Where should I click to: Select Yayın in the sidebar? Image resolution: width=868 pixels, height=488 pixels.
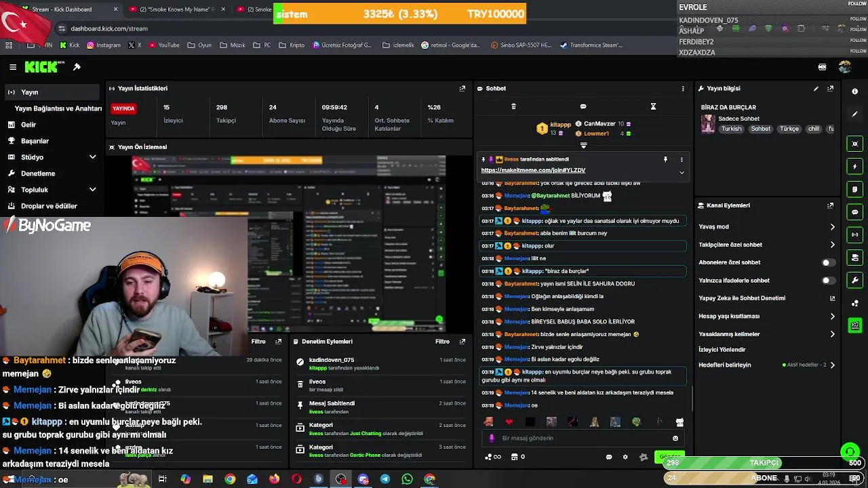(x=51, y=92)
